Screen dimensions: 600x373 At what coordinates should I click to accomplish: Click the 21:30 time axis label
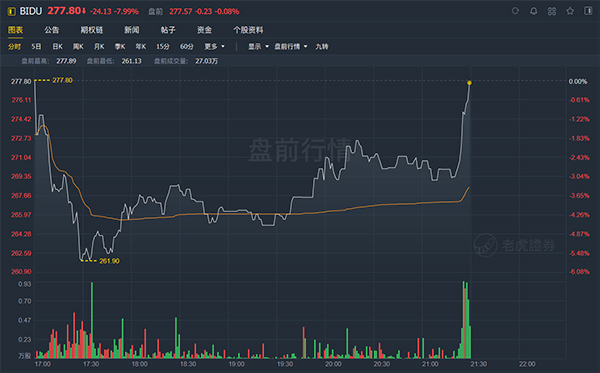coord(478,364)
